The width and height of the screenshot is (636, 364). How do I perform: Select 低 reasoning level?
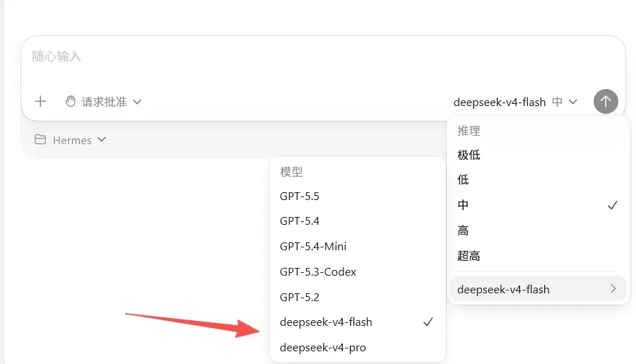[x=538, y=180]
